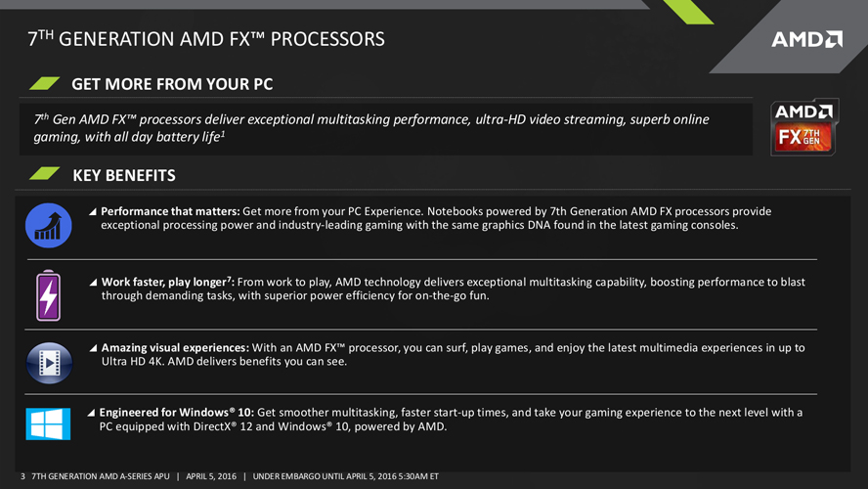868x489 pixels.
Task: Click triangle bullet before Work faster, play longer
Action: pos(93,283)
